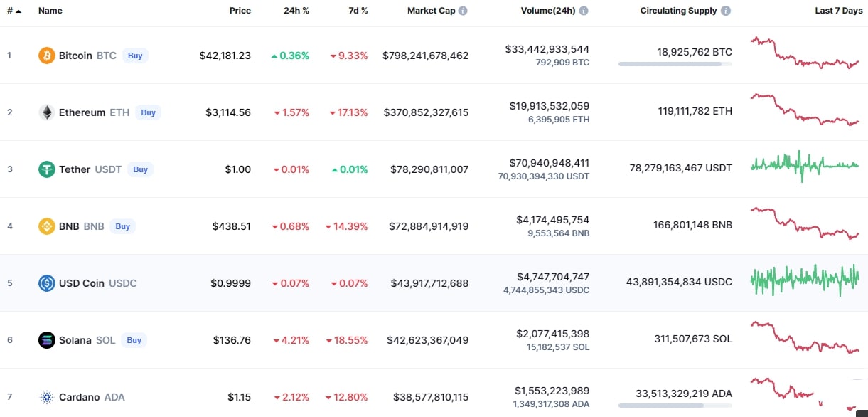Click the Buy button next to Ethereum
This screenshot has height=417, width=868.
pos(148,112)
